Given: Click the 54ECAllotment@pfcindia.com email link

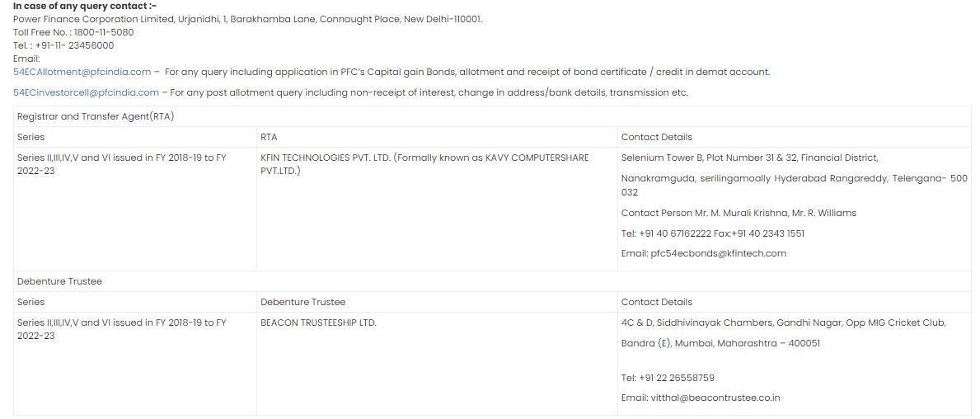Looking at the screenshot, I should [82, 72].
